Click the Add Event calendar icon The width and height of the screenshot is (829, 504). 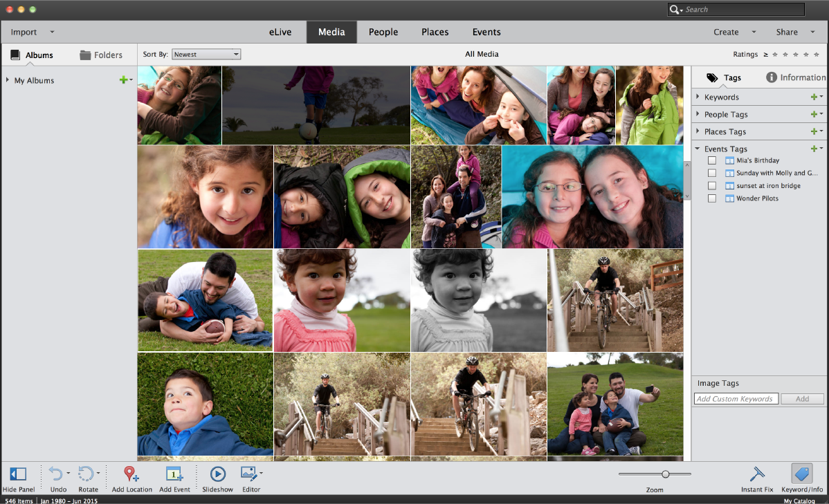(x=174, y=474)
